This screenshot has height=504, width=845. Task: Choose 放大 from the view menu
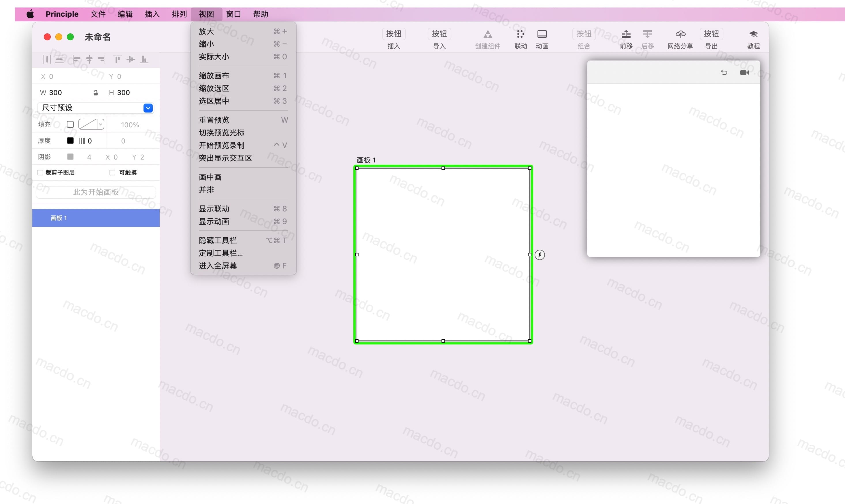tap(243, 31)
